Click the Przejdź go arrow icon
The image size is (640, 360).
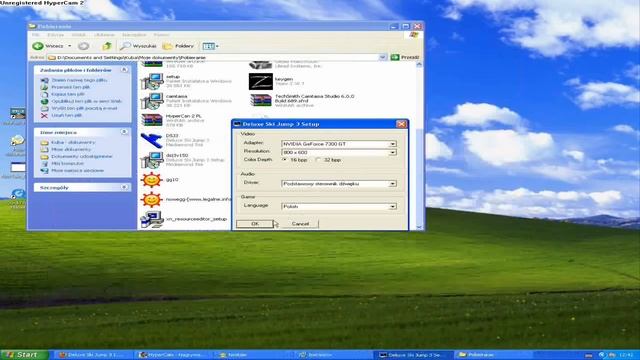pos(395,57)
